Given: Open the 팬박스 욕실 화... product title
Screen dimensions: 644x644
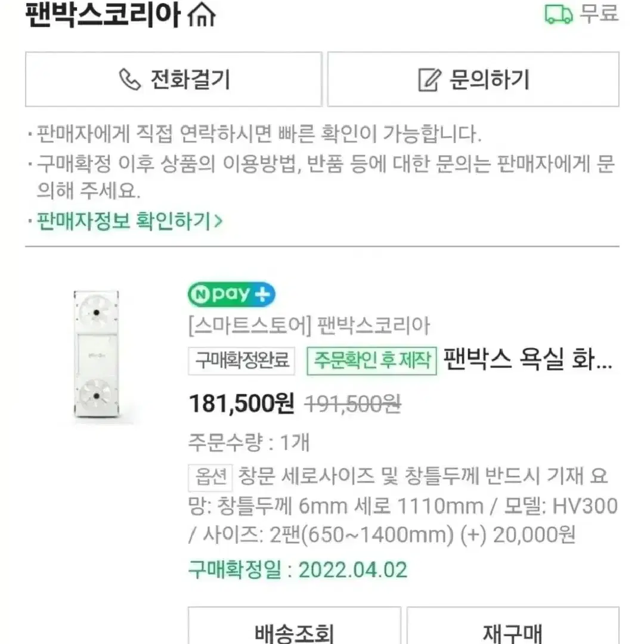Looking at the screenshot, I should coord(528,360).
